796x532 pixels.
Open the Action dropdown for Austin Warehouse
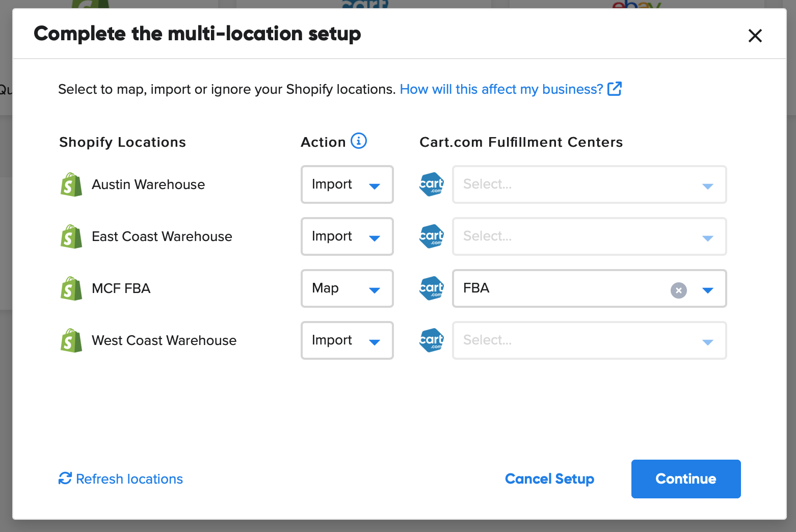click(x=347, y=184)
